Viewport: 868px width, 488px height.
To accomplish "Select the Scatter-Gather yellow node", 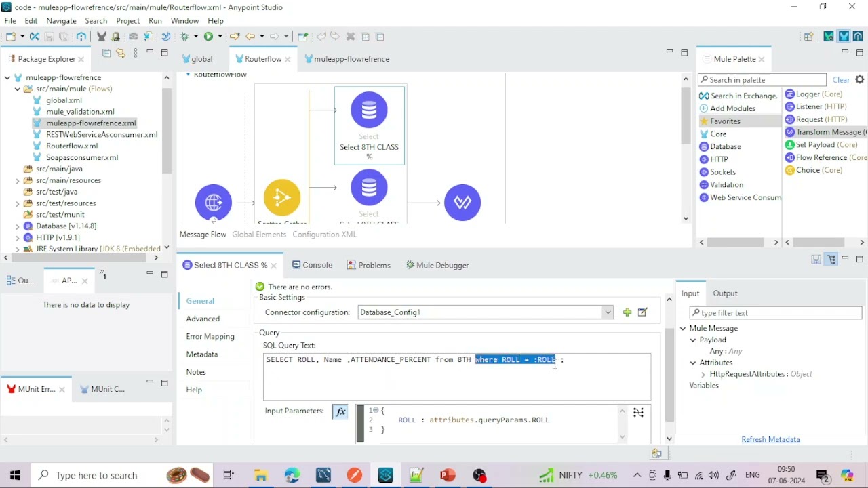I will (282, 197).
